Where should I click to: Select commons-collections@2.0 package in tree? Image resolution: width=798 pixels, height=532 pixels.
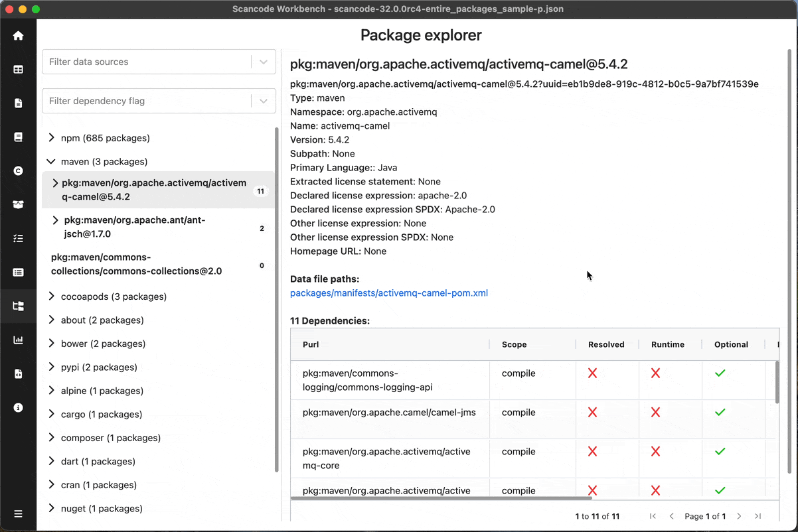pyautogui.click(x=136, y=264)
